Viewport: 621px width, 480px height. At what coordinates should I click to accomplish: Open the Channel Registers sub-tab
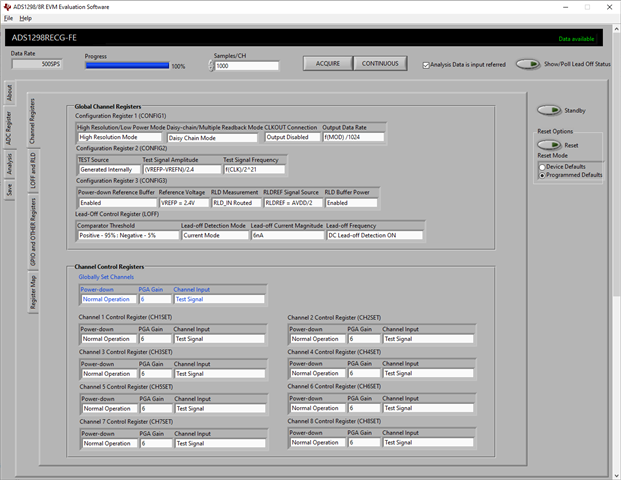click(32, 121)
